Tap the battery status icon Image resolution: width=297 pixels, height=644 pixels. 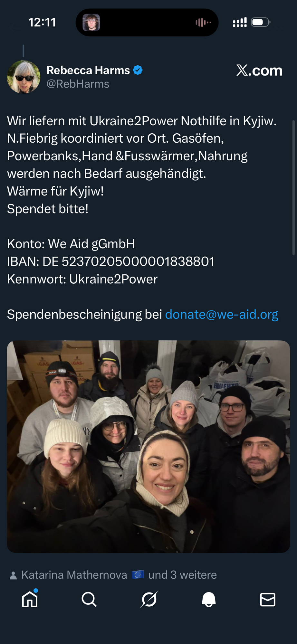point(261,22)
